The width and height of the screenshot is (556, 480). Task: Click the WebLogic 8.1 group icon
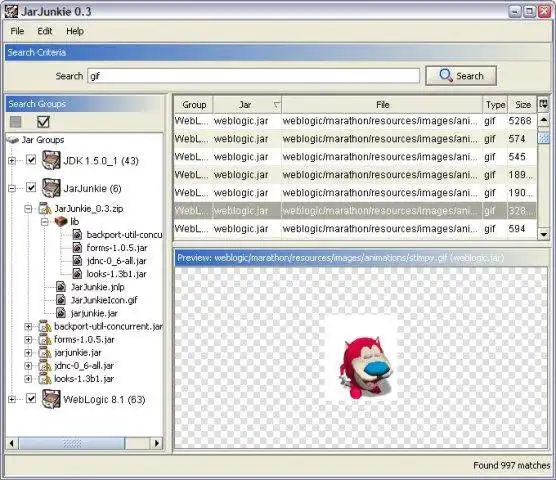pyautogui.click(x=51, y=399)
